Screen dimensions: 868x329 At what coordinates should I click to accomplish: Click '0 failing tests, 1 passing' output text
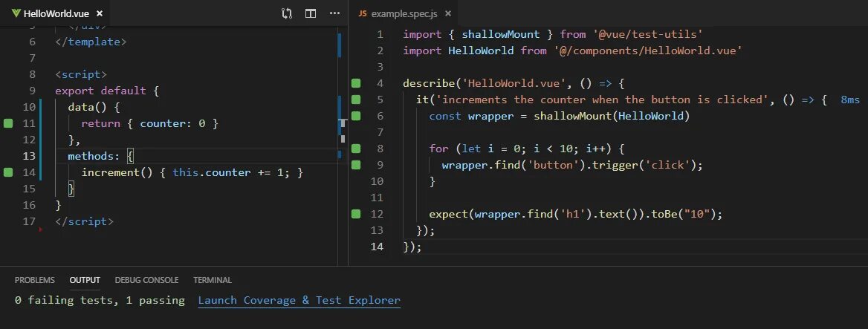pyautogui.click(x=100, y=300)
